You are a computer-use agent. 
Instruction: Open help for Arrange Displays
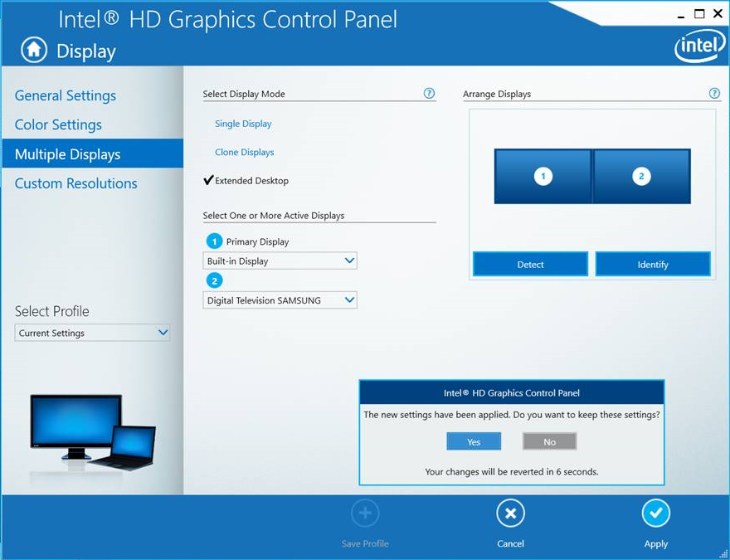tap(714, 93)
